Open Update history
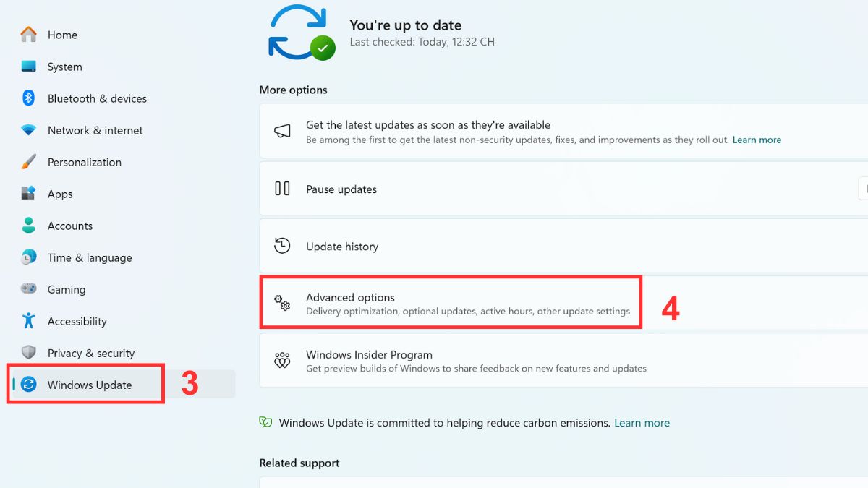Screen dimensions: 868x488 [x=563, y=246]
